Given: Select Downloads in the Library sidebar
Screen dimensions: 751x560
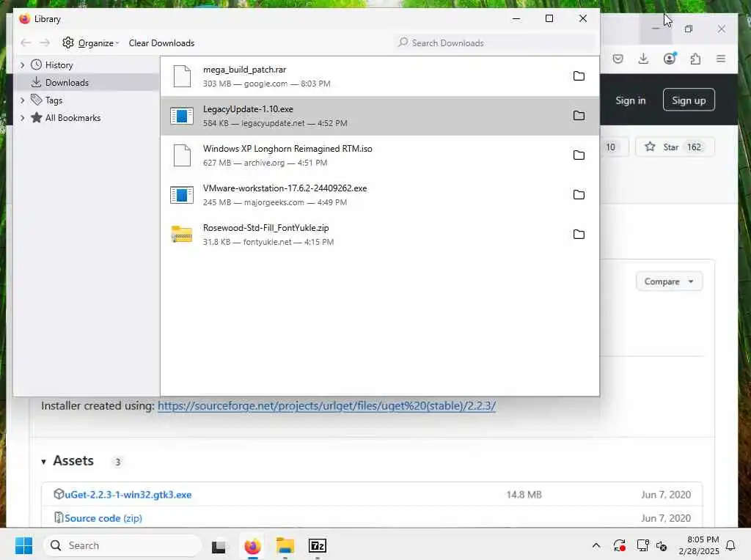Looking at the screenshot, I should coord(67,82).
